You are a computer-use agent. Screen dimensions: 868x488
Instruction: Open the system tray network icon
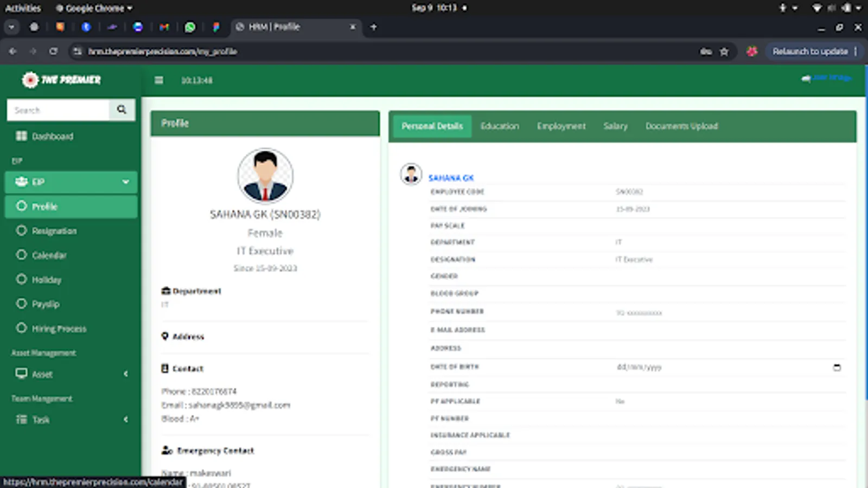click(816, 8)
